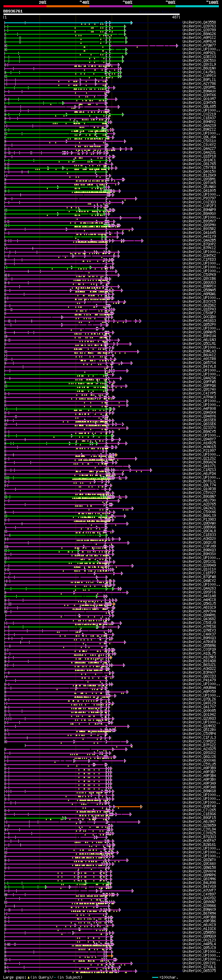Image resolution: width=222 pixels, height=980 pixels.
Task: Click hit label UniRef100_Q39949
Action: (199, 565)
